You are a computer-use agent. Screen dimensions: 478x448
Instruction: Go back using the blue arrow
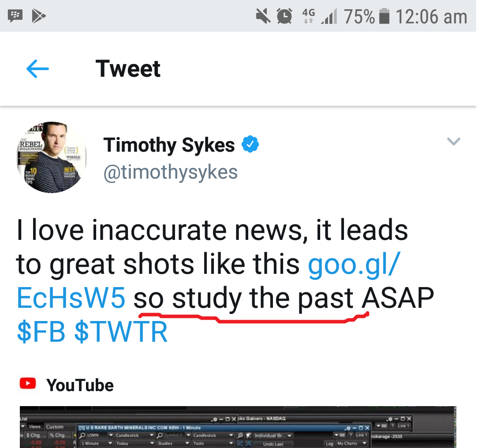(37, 69)
